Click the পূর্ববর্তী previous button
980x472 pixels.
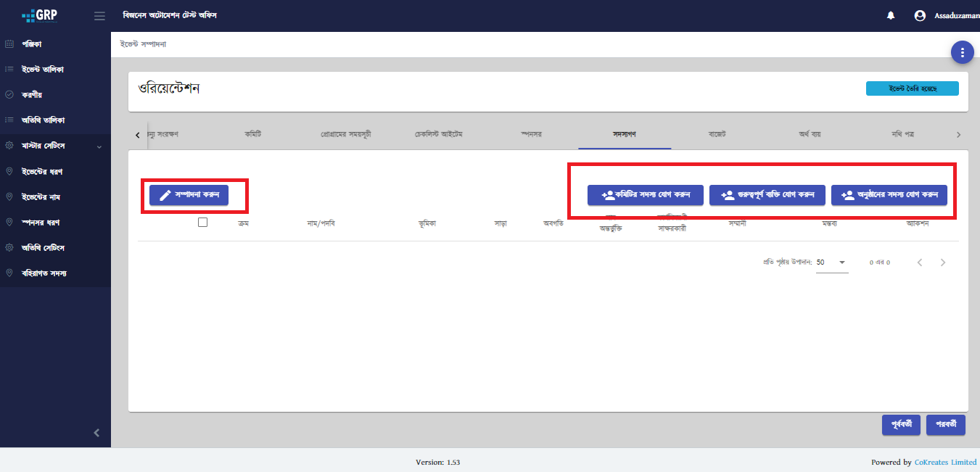coord(902,424)
